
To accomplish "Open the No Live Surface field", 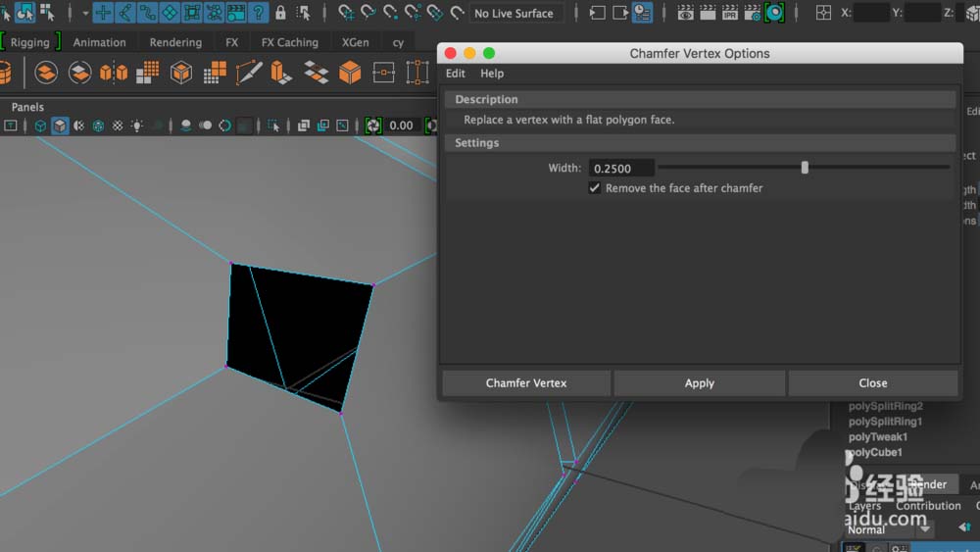I will click(x=514, y=13).
